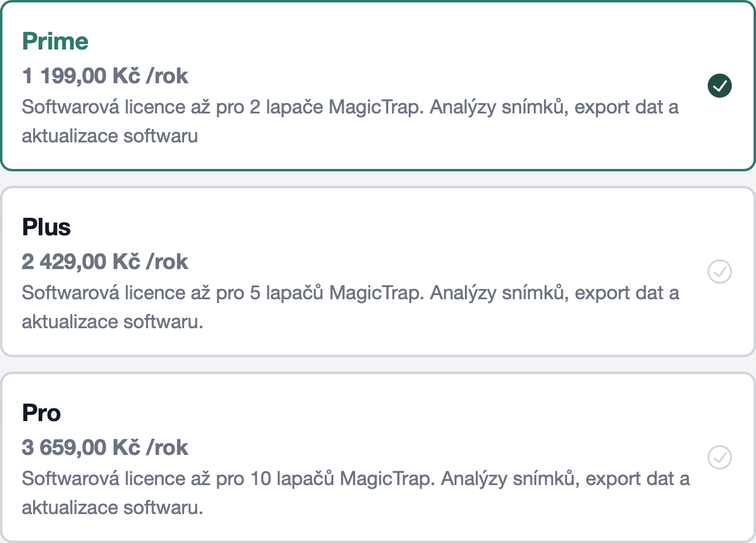The width and height of the screenshot is (756, 543).
Task: Choose the Plus subscription card
Action: click(x=378, y=271)
